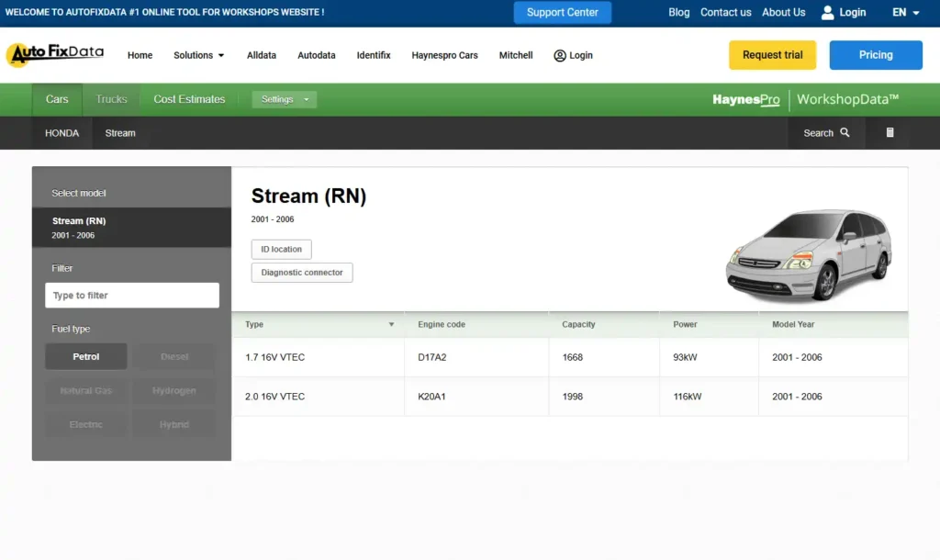
Task: Click engine code K20A1
Action: point(431,397)
